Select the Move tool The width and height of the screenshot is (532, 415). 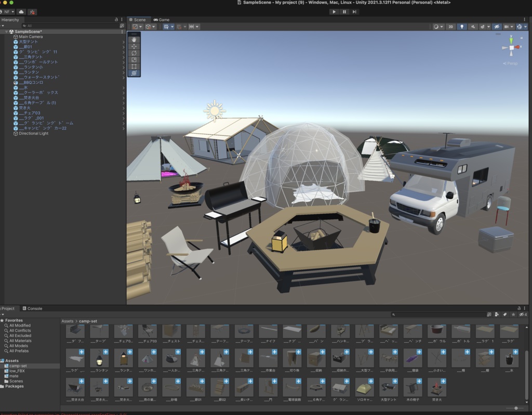point(134,45)
